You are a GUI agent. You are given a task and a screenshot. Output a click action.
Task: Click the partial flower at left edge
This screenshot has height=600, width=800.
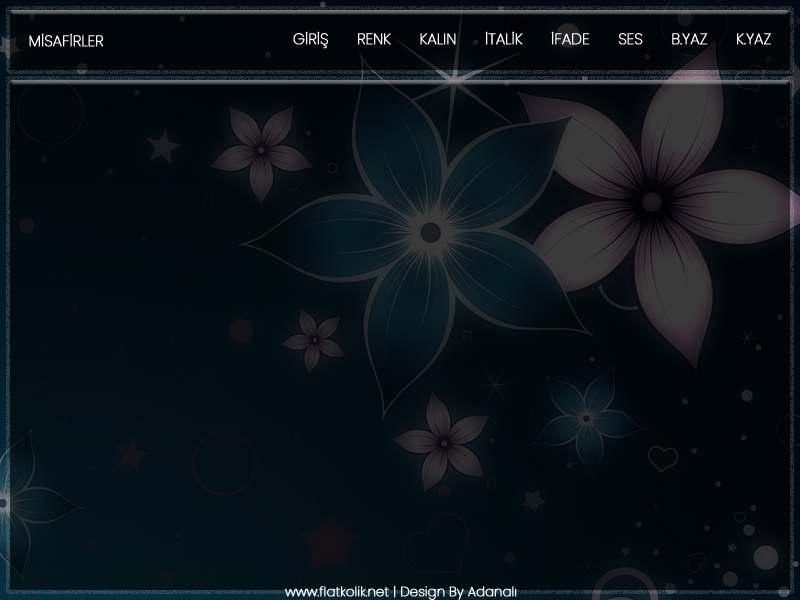pyautogui.click(x=10, y=500)
